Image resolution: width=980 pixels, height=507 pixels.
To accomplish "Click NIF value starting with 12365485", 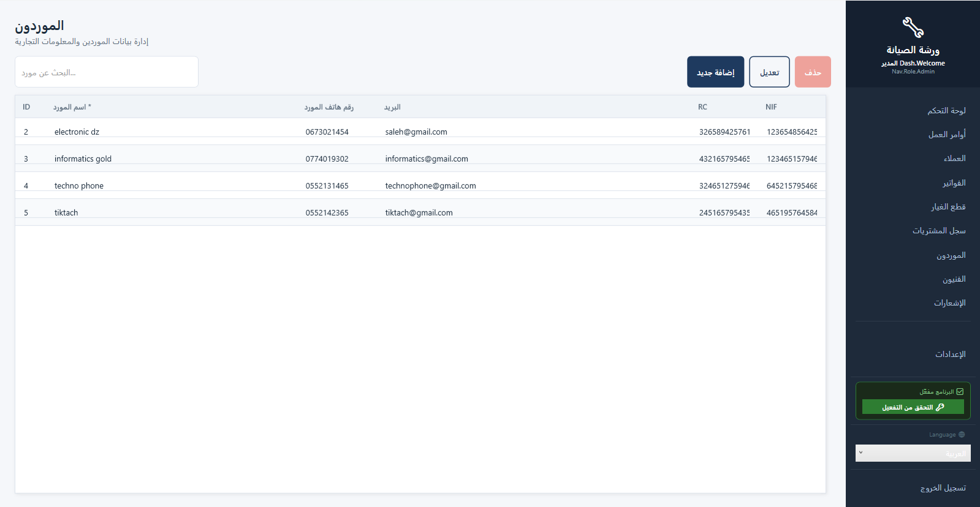I will [x=792, y=132].
